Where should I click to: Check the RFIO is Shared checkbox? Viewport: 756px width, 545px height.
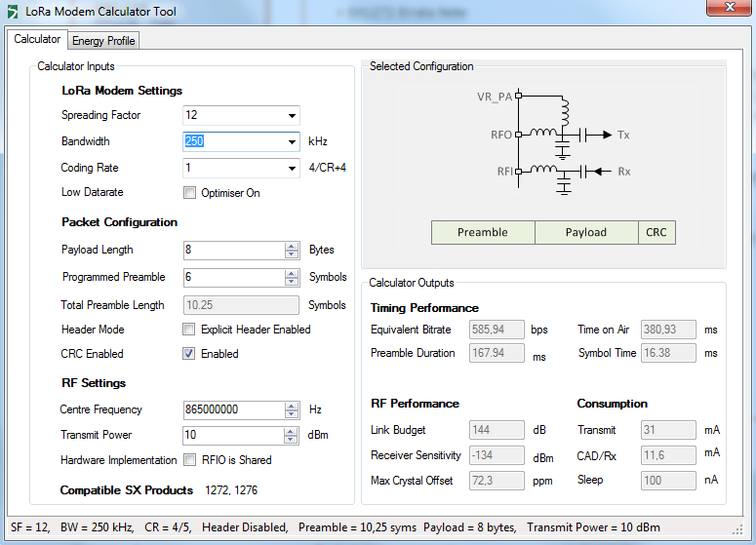coord(190,460)
